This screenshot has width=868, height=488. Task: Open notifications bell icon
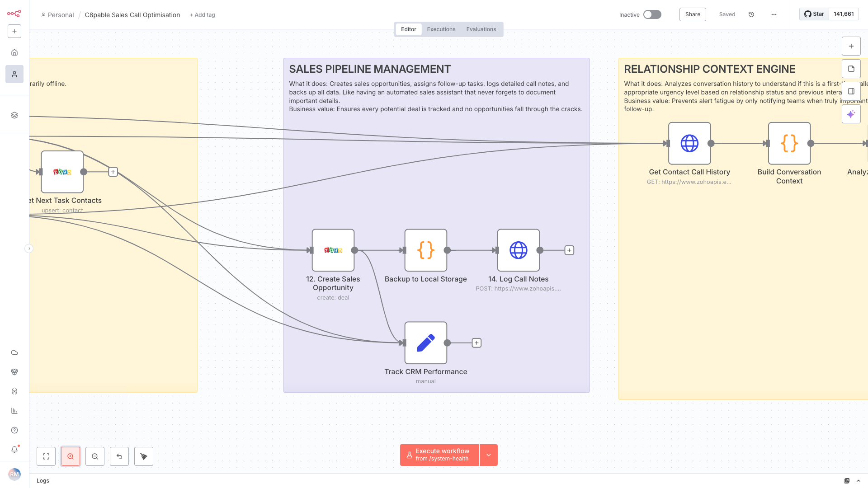coord(14,450)
